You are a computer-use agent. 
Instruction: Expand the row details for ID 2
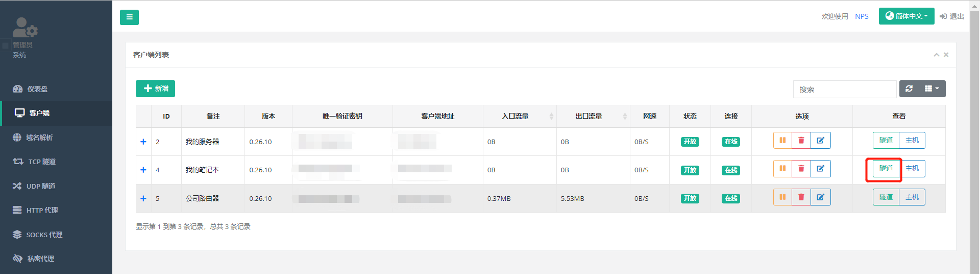click(143, 142)
